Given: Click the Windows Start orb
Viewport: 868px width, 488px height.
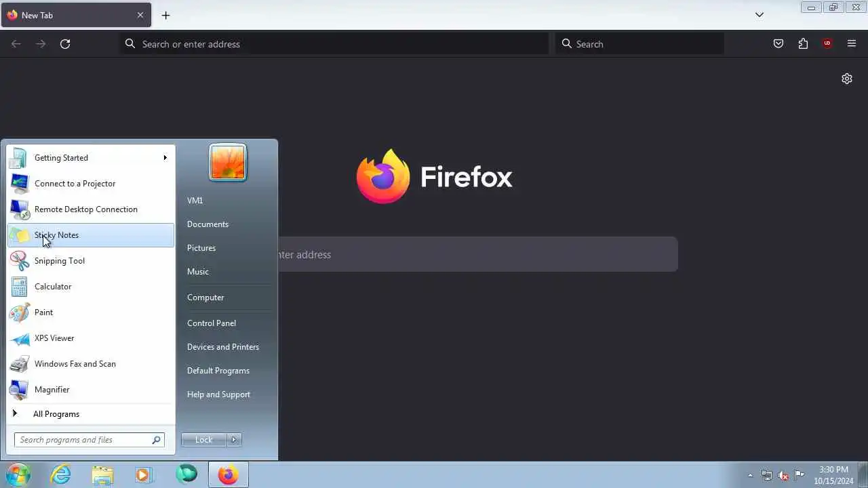Looking at the screenshot, I should tap(18, 474).
